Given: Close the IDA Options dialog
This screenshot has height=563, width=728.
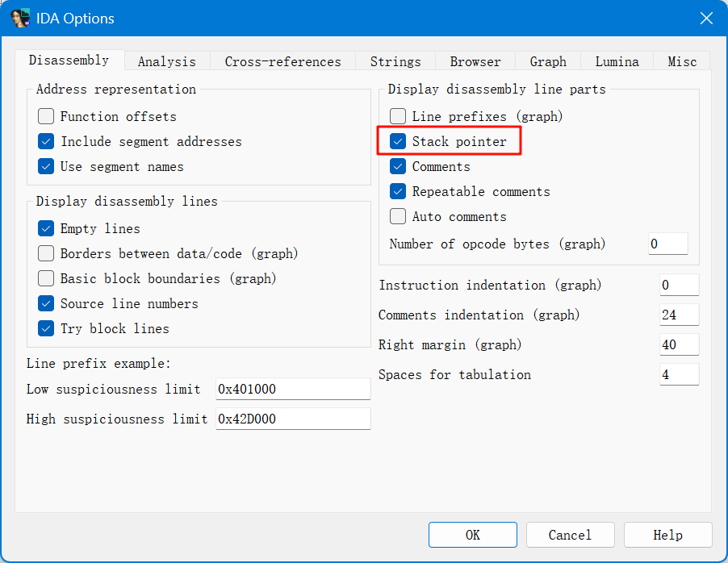Looking at the screenshot, I should coord(706,18).
